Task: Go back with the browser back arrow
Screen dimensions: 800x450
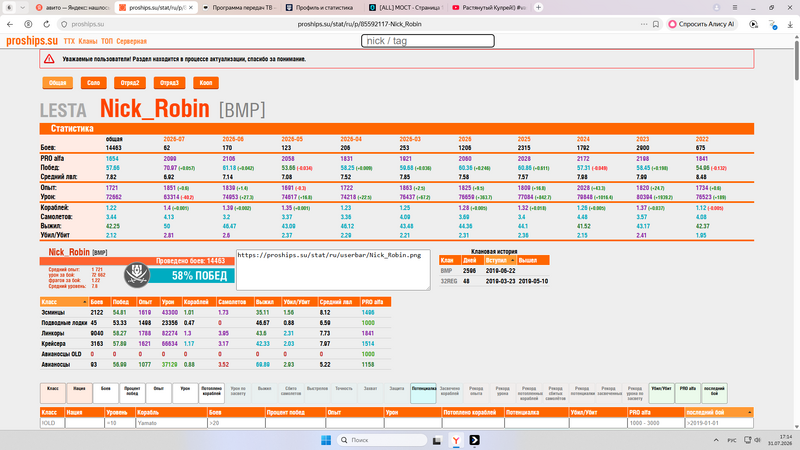Action: click(10, 24)
